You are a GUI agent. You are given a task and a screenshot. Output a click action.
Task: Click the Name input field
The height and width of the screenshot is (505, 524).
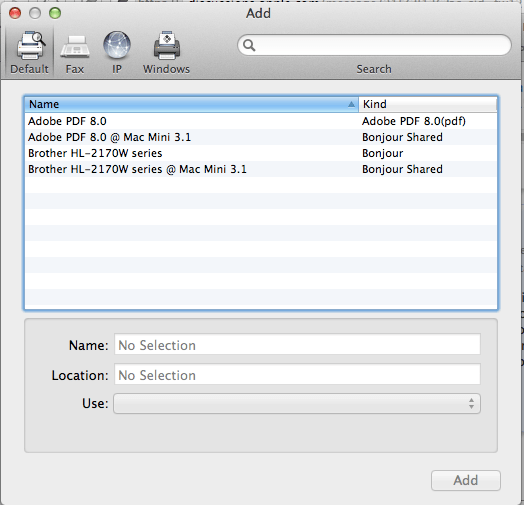tap(297, 344)
